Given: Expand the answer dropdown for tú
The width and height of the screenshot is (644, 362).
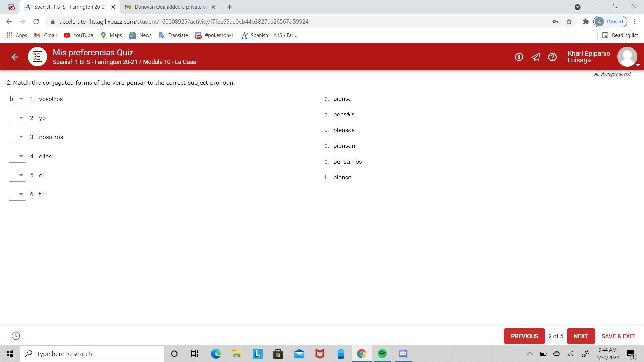Looking at the screenshot, I should click(17, 194).
